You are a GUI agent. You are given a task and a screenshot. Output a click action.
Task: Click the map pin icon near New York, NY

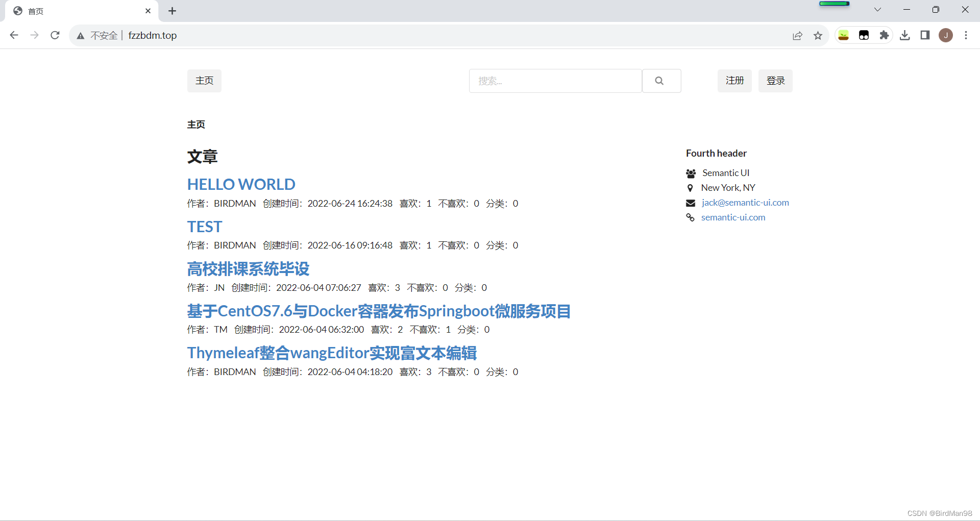pos(691,188)
